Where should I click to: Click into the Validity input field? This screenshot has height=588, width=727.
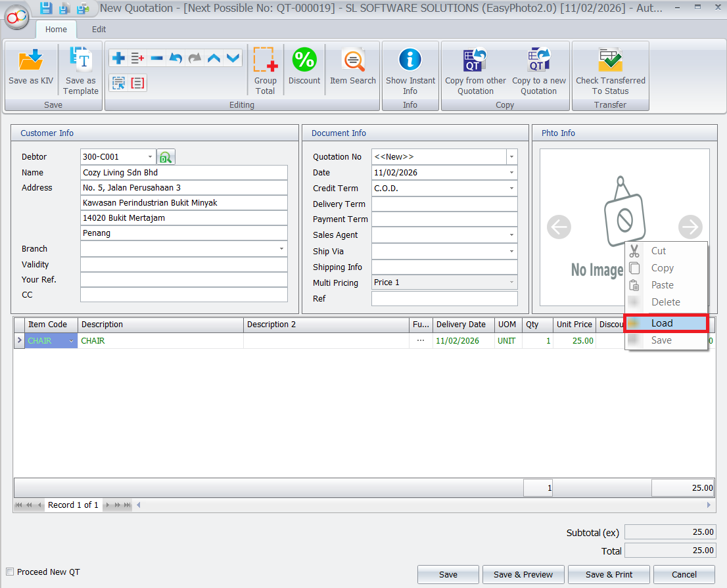click(x=183, y=265)
